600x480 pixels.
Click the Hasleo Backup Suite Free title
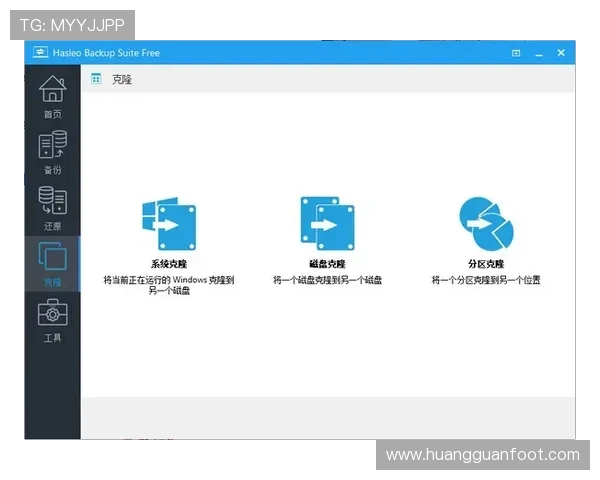click(106, 53)
